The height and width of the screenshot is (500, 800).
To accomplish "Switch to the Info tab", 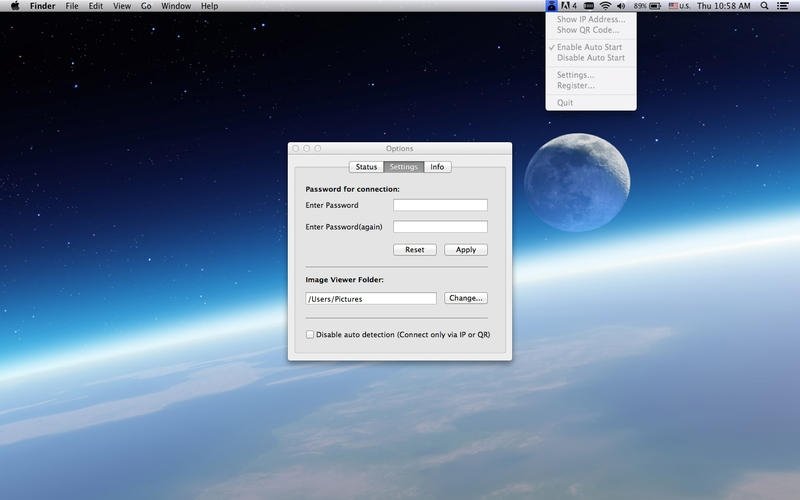I will 437,167.
